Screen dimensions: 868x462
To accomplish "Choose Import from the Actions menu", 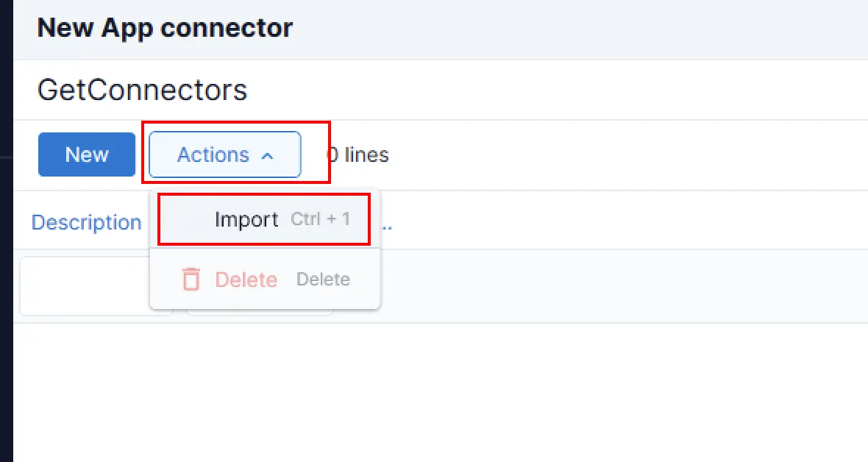I will [x=246, y=219].
